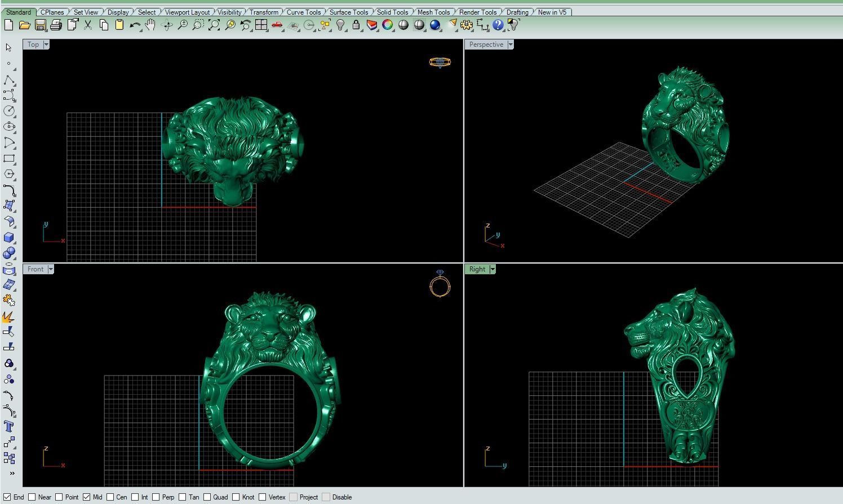Toggle the Point osnap checkbox
The height and width of the screenshot is (504, 843).
click(x=59, y=497)
